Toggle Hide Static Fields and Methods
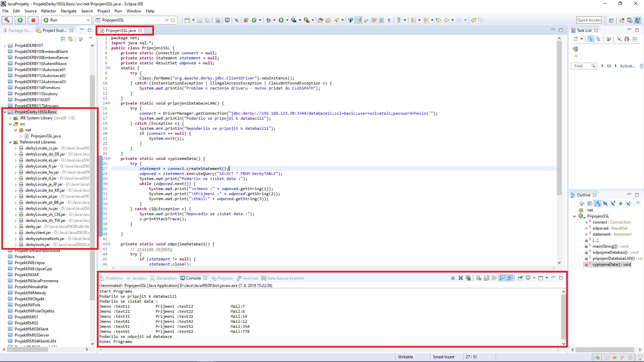The image size is (644, 362). pos(613,203)
